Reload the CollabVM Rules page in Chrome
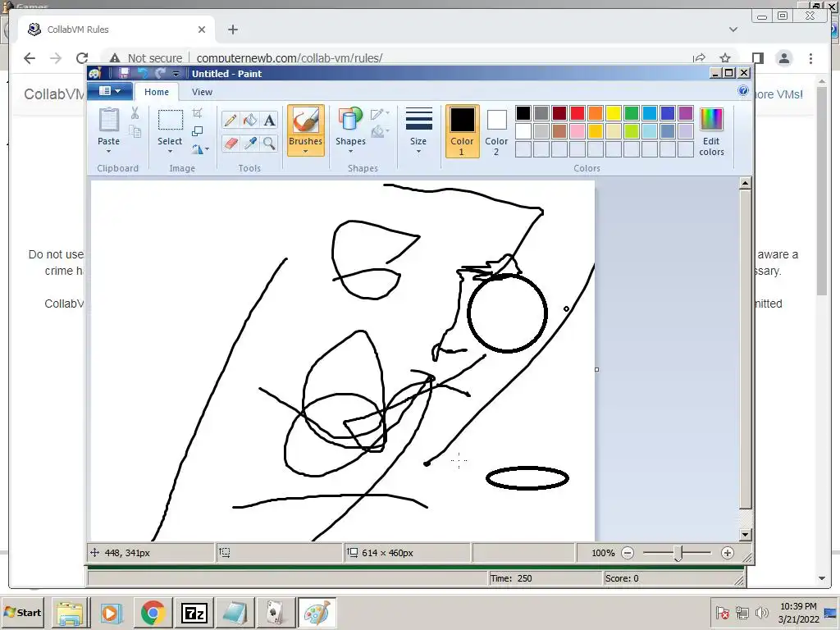This screenshot has width=840, height=630. (x=82, y=58)
